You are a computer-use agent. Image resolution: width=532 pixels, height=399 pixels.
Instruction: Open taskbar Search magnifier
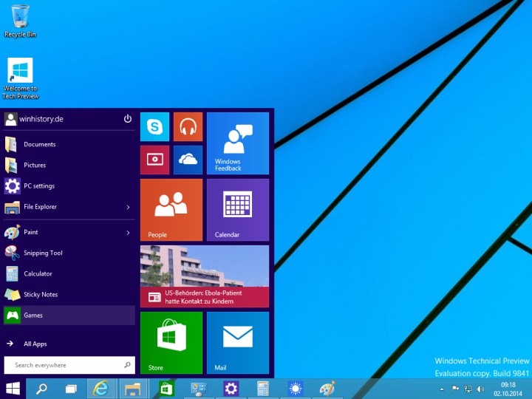click(41, 389)
